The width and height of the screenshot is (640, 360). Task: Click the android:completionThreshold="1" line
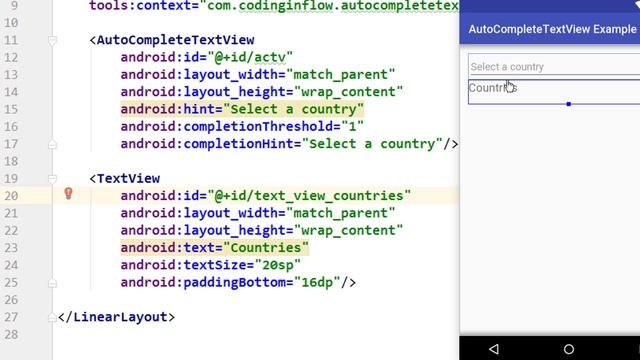242,127
